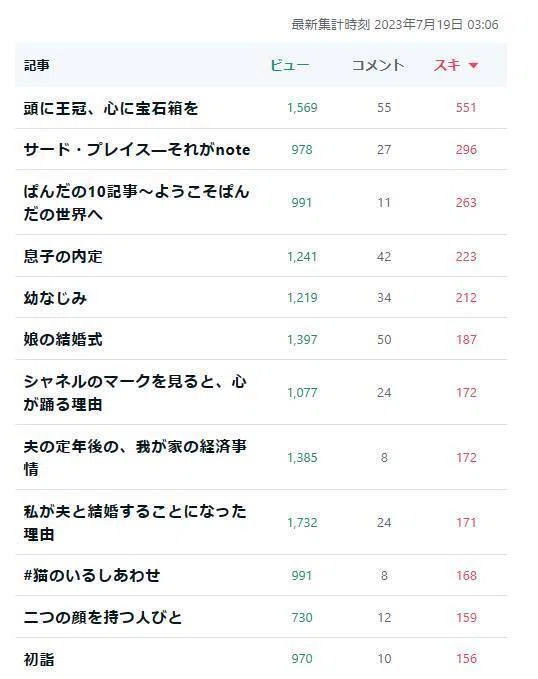Sort by スキ column header
The width and height of the screenshot is (538, 679).
447,65
